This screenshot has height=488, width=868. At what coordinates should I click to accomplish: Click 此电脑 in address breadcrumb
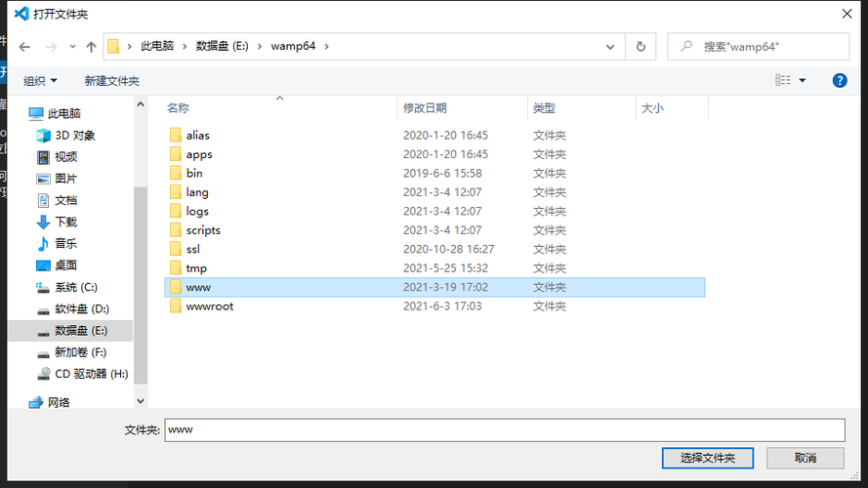[156, 46]
